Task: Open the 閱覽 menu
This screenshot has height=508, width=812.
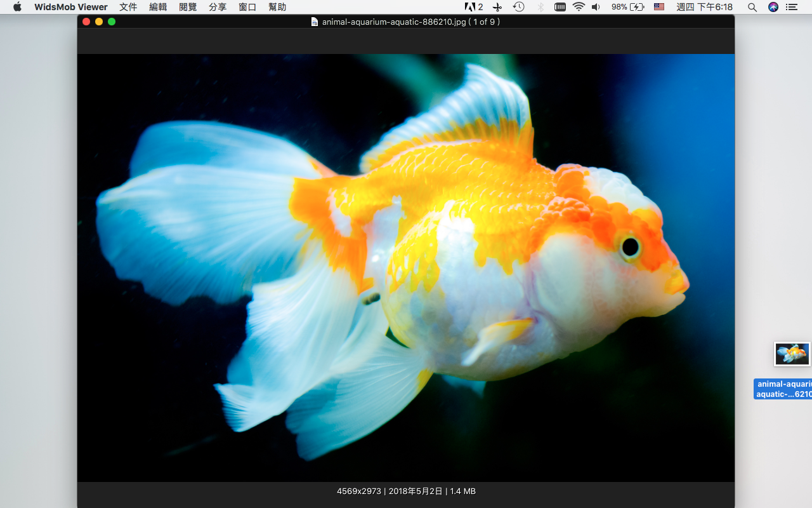Action: click(x=188, y=7)
